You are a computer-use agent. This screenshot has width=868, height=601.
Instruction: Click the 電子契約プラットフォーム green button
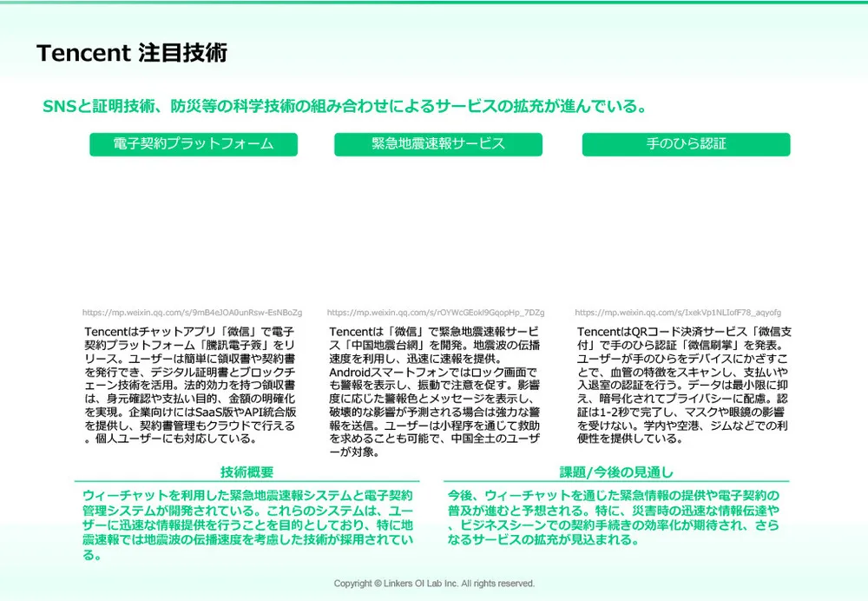pyautogui.click(x=194, y=144)
